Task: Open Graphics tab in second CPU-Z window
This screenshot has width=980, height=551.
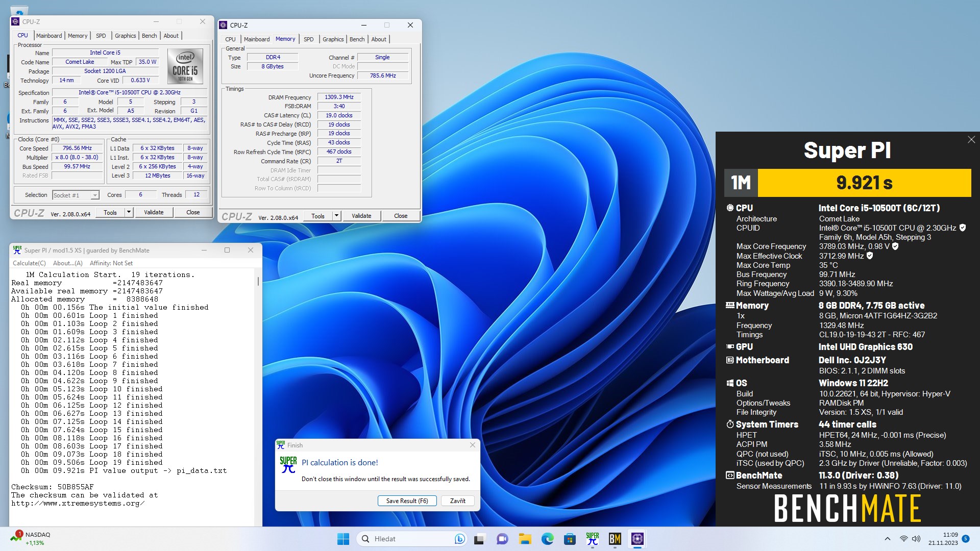Action: click(333, 39)
